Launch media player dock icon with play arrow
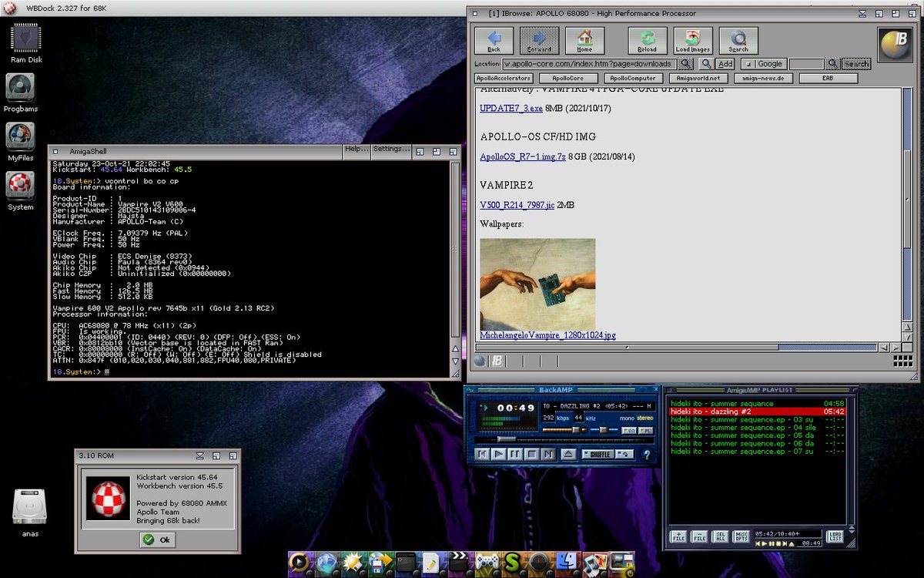The width and height of the screenshot is (924, 578). [300, 563]
